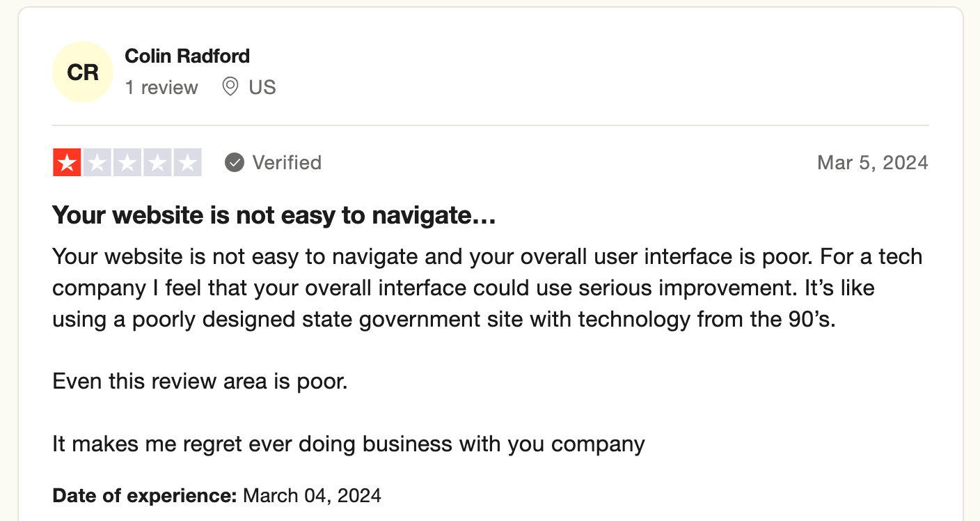
Task: Click the Verified checkmark badge icon
Action: pos(235,163)
